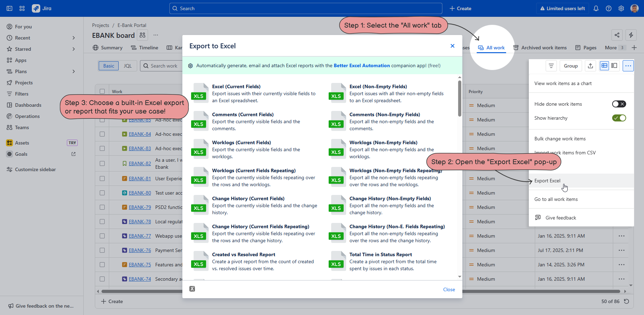Click the Jira logo

tap(42, 8)
